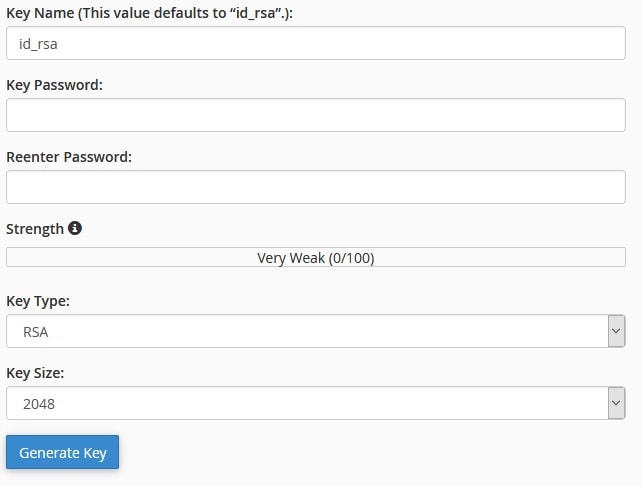Click the "Key Password:" label
Image resolution: width=641 pixels, height=486 pixels.
pos(54,85)
